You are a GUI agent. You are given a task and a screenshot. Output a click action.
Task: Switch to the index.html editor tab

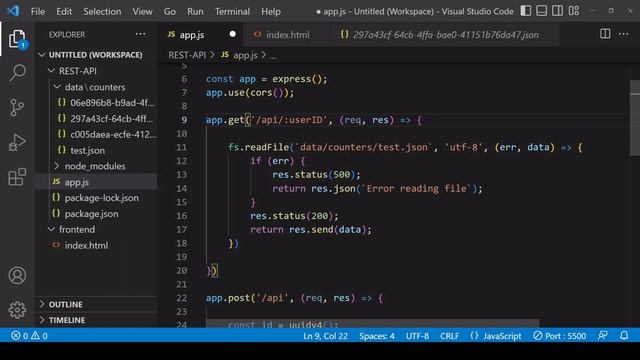pyautogui.click(x=287, y=35)
